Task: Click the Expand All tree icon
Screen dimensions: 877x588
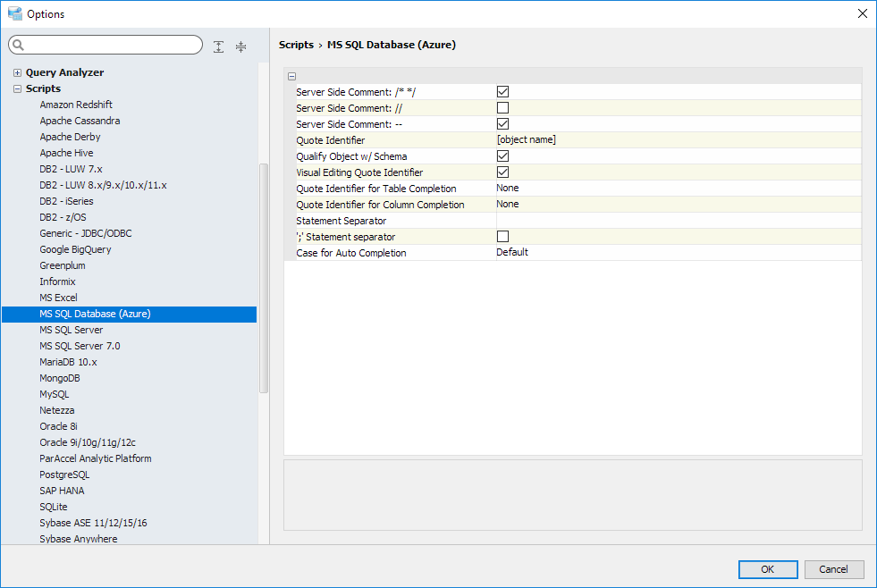Action: point(219,46)
